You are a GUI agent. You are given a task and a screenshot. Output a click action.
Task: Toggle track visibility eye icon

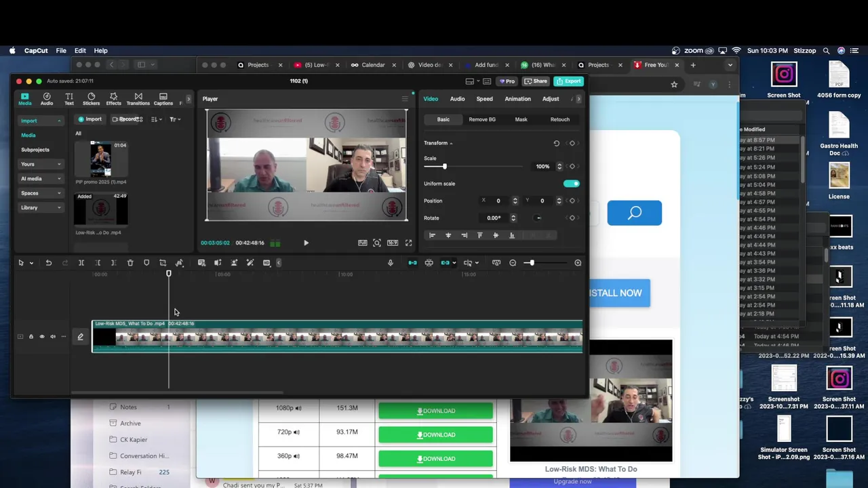pos(41,337)
